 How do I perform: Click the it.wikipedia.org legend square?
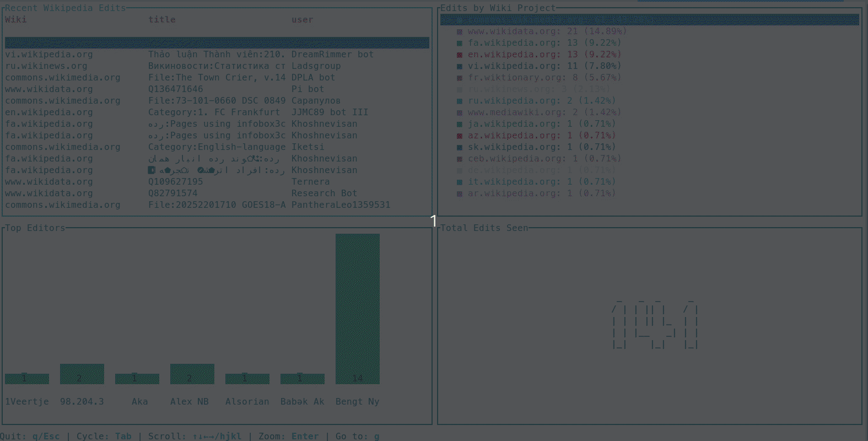tap(460, 182)
